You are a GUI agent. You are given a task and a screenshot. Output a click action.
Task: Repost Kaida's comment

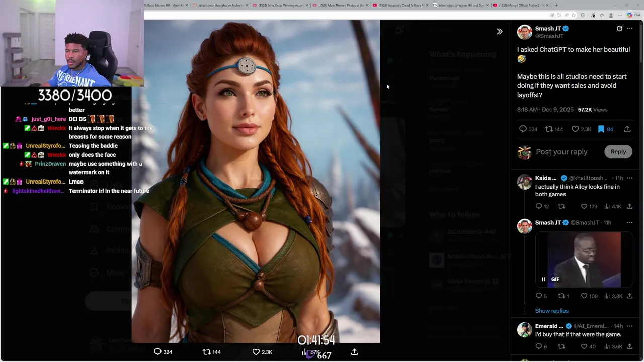(561, 206)
